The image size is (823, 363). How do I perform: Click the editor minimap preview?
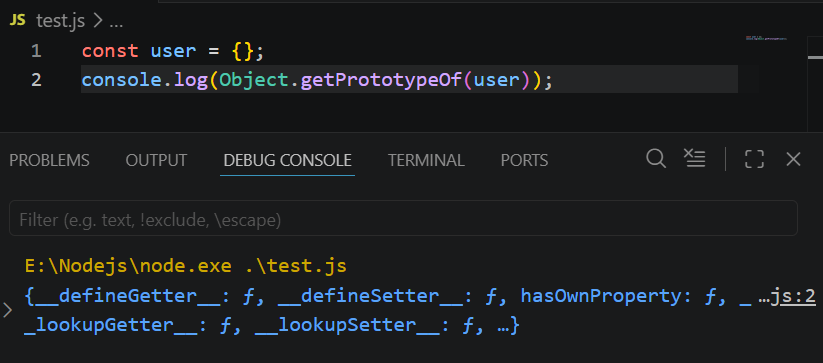coord(766,38)
